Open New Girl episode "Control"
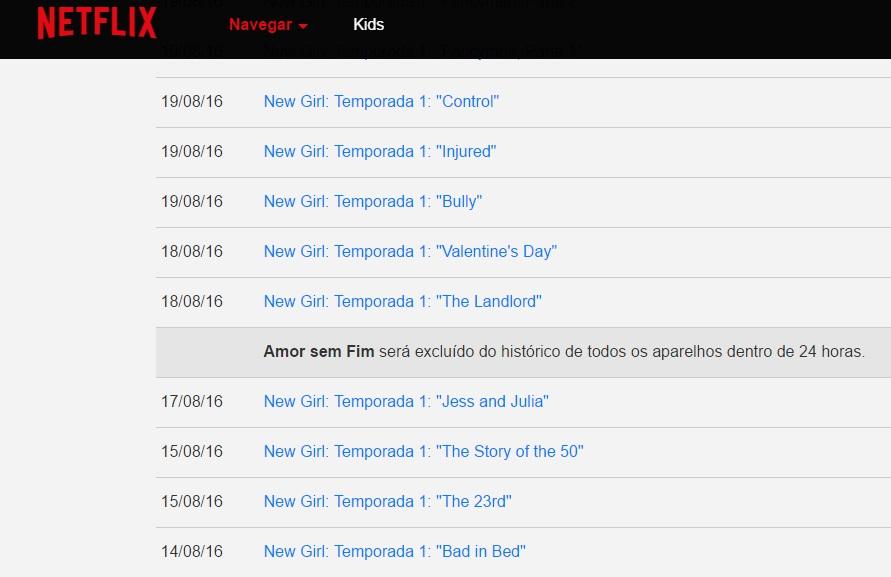 click(381, 102)
